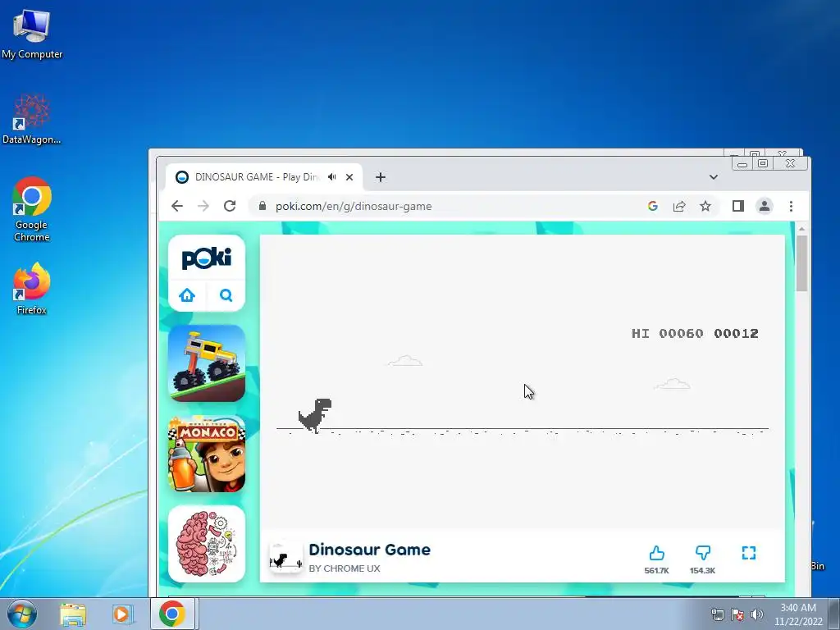Toggle Chrome side panel
840x630 pixels.
[738, 206]
